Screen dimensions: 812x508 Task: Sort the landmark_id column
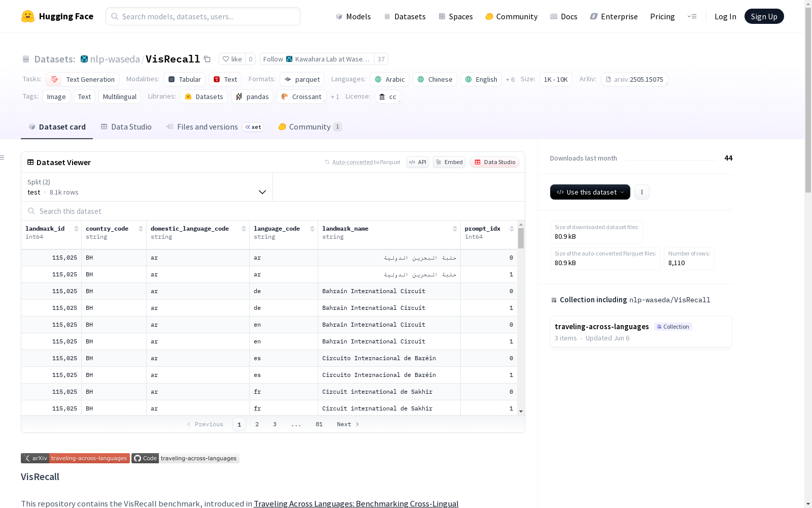pyautogui.click(x=76, y=229)
